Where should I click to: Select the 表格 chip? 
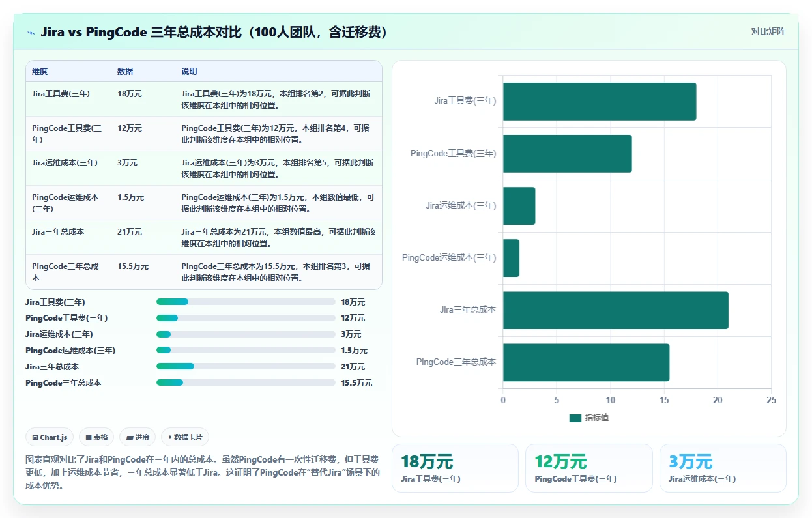(x=97, y=437)
